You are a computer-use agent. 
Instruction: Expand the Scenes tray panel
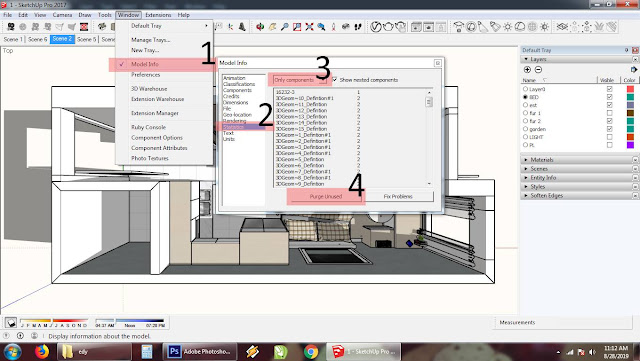[579, 169]
